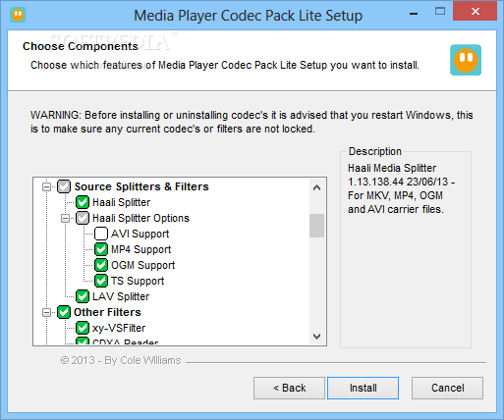
Task: Select the xy-VSFilter label
Action: click(x=119, y=328)
